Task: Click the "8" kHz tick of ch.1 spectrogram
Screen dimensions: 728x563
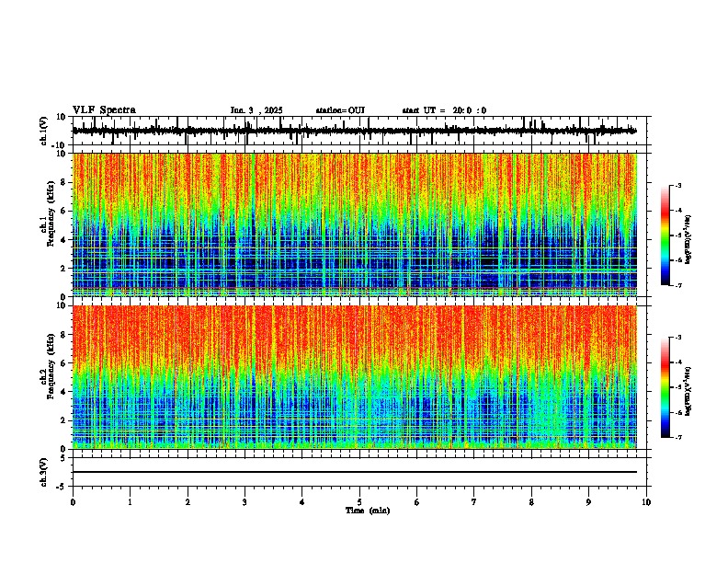Action: (x=63, y=182)
